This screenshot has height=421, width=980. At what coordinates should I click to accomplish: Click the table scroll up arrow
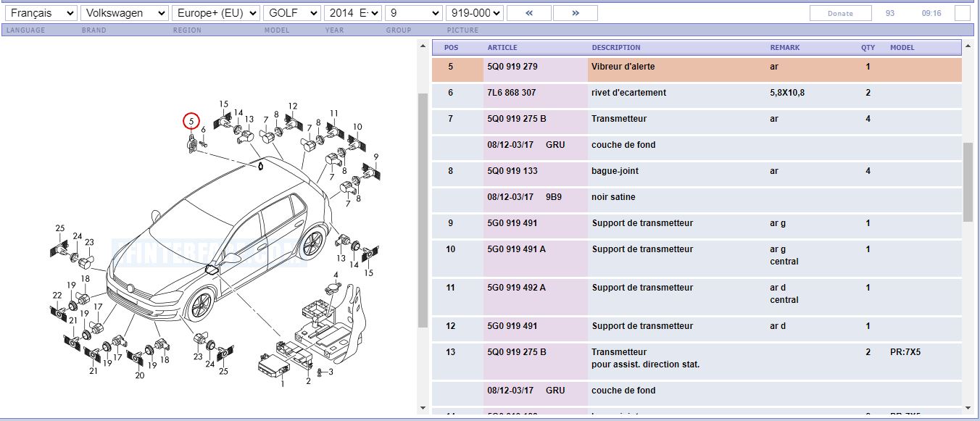point(968,46)
